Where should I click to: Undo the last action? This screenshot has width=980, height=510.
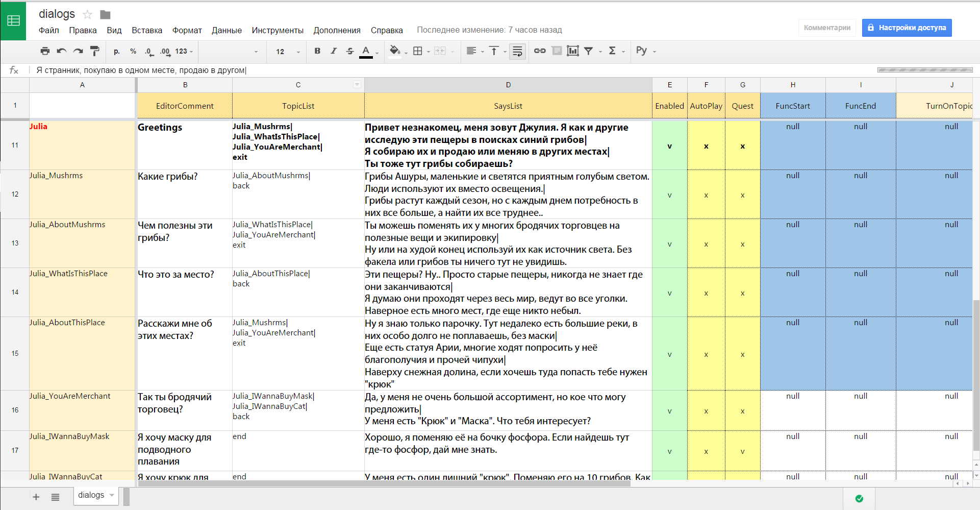tap(62, 51)
